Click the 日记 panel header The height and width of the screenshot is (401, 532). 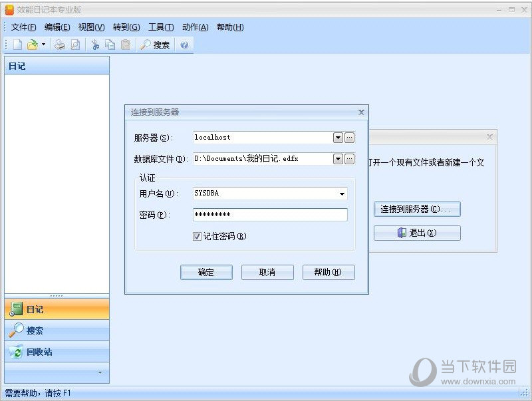coord(57,66)
